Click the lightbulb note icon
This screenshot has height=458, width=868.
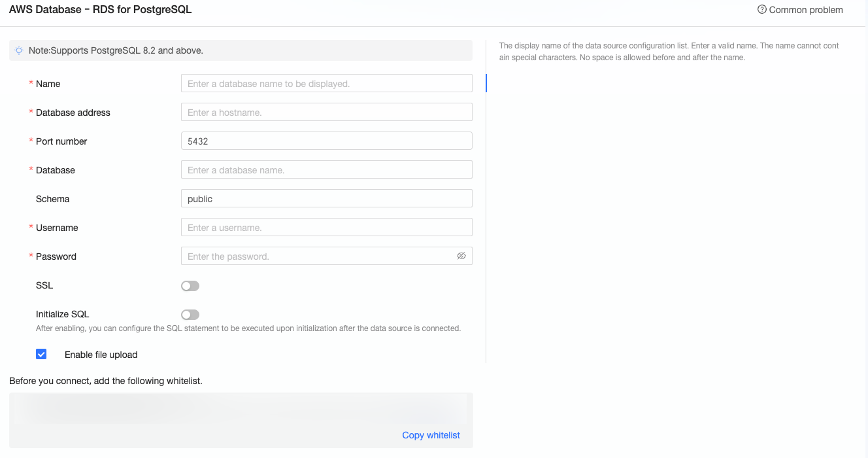coord(19,50)
